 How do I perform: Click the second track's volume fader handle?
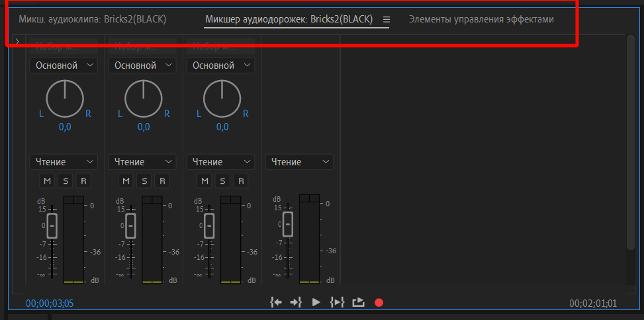[x=130, y=225]
